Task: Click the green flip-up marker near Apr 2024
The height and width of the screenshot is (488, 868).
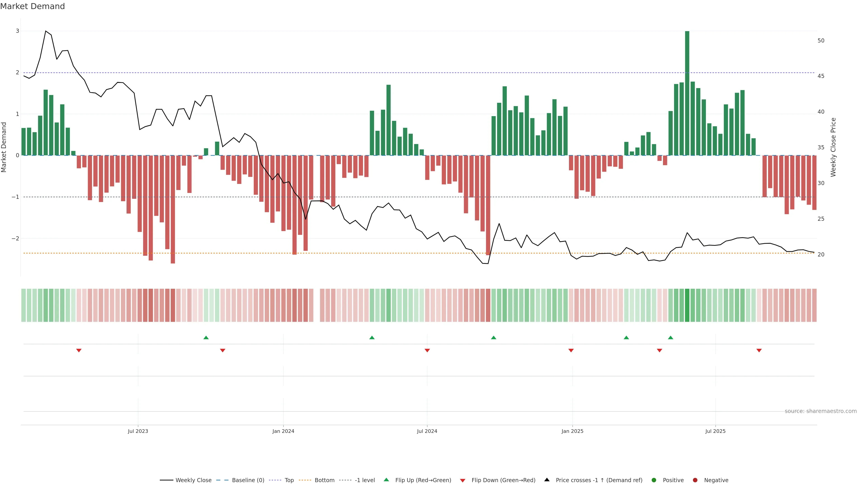Action: coord(372,338)
